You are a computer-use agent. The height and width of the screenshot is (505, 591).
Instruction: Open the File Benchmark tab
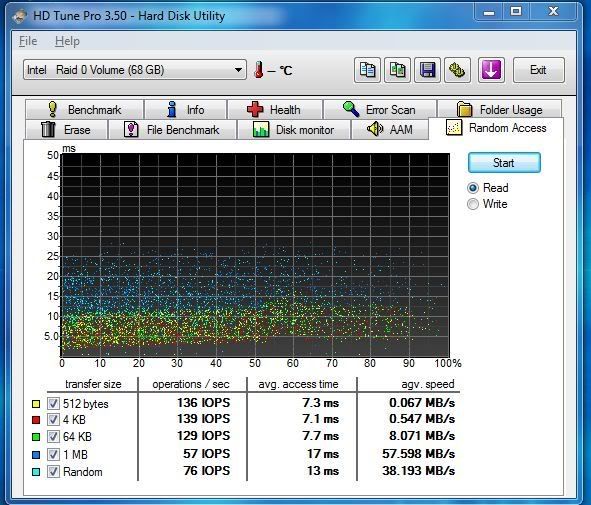coord(172,130)
